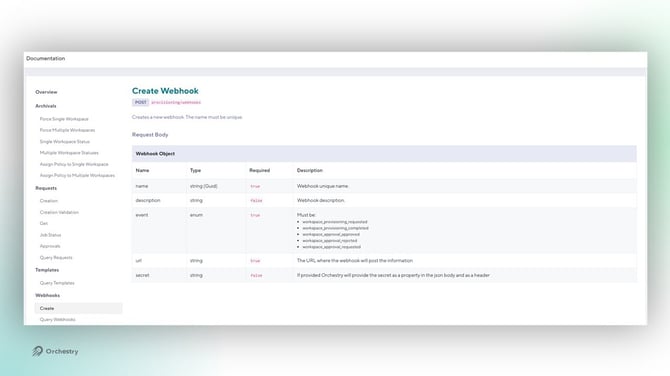Open Single Workspace Status page
Screen dimensions: 670x376
tap(65, 142)
